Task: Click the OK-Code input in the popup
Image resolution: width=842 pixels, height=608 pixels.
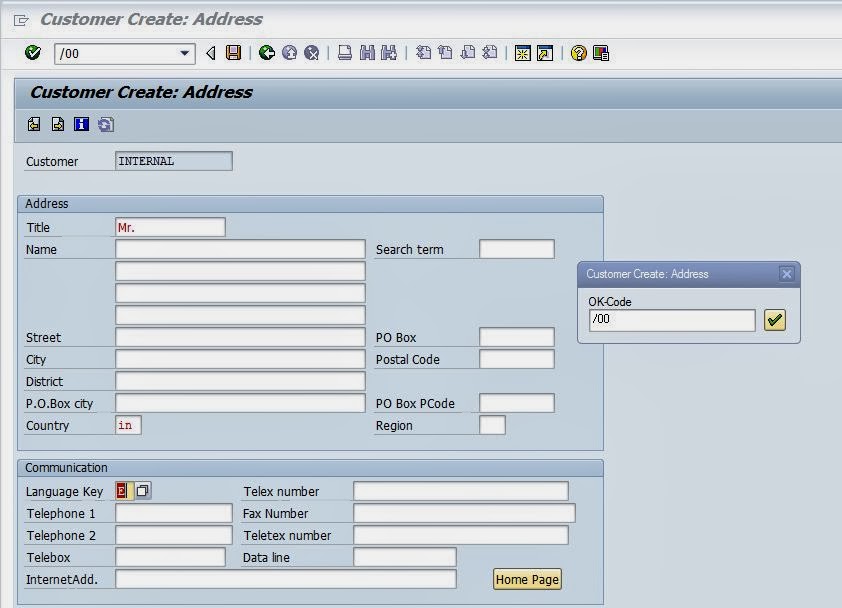Action: click(x=670, y=320)
